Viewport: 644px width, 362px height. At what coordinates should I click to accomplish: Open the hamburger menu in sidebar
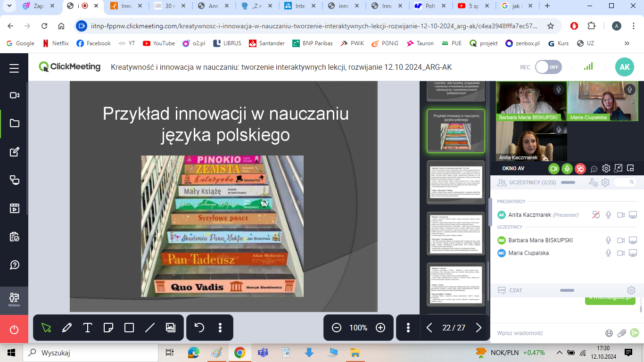[14, 68]
